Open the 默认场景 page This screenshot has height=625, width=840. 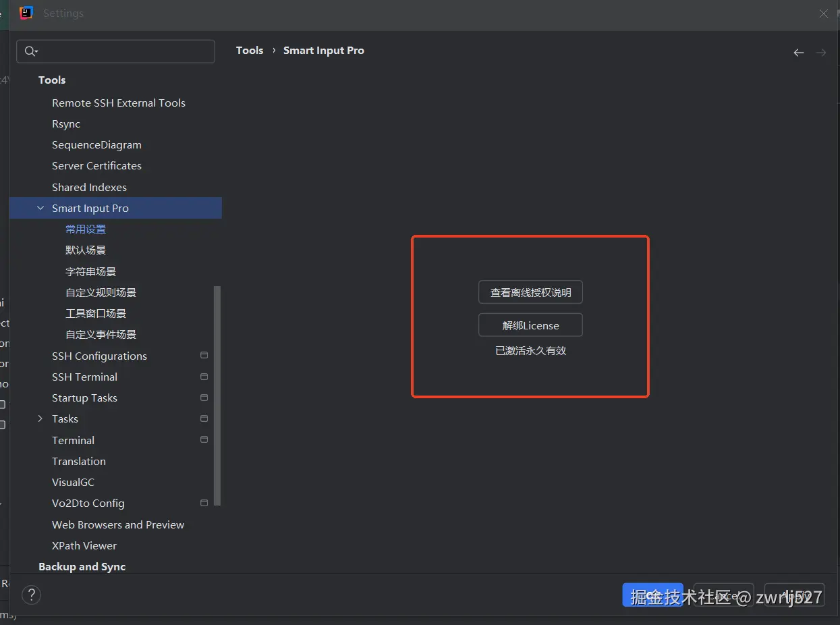point(86,250)
